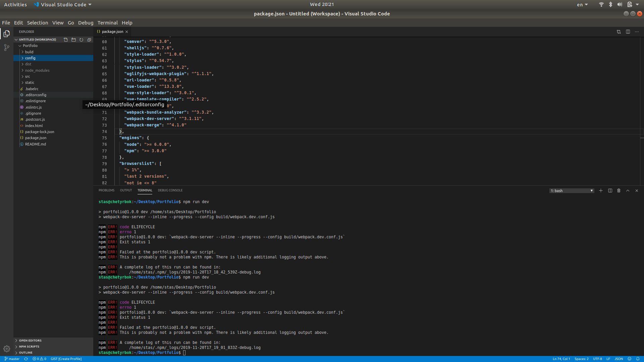Image resolution: width=644 pixels, height=362 pixels.
Task: Open the View menu
Action: tap(58, 23)
